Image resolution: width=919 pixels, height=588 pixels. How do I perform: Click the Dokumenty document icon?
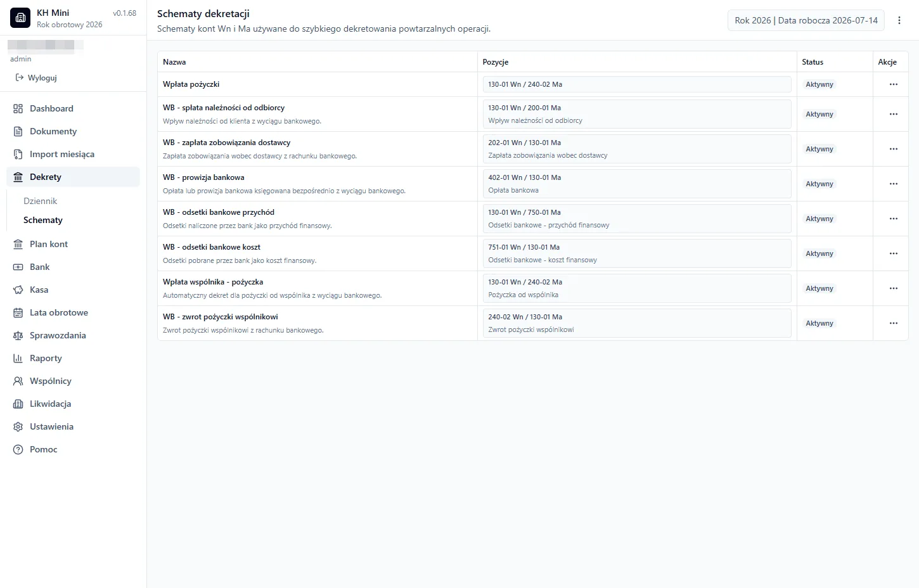18,131
